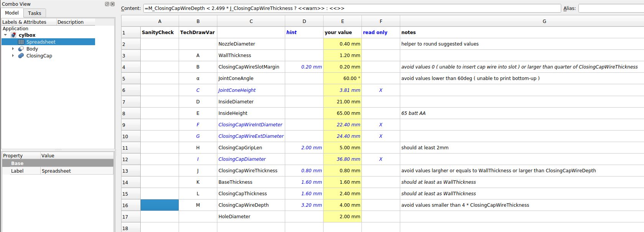Screen dimensions: 644x232
Task: Close the Combo View panel
Action: [112, 4]
